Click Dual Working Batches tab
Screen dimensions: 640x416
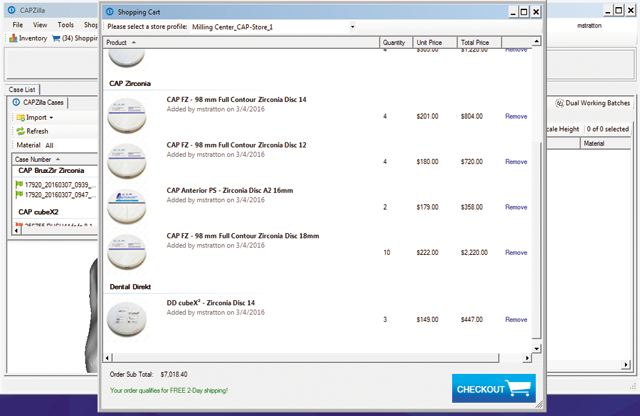point(592,103)
